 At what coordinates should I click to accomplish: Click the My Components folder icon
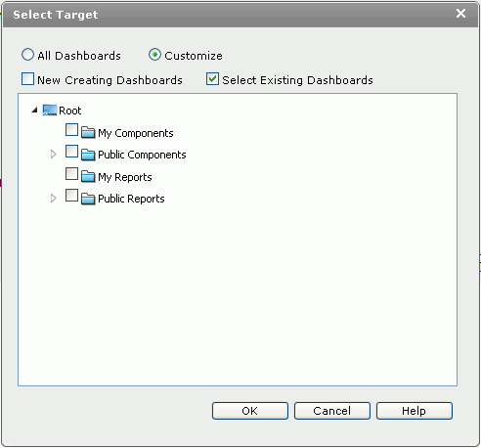(x=88, y=132)
